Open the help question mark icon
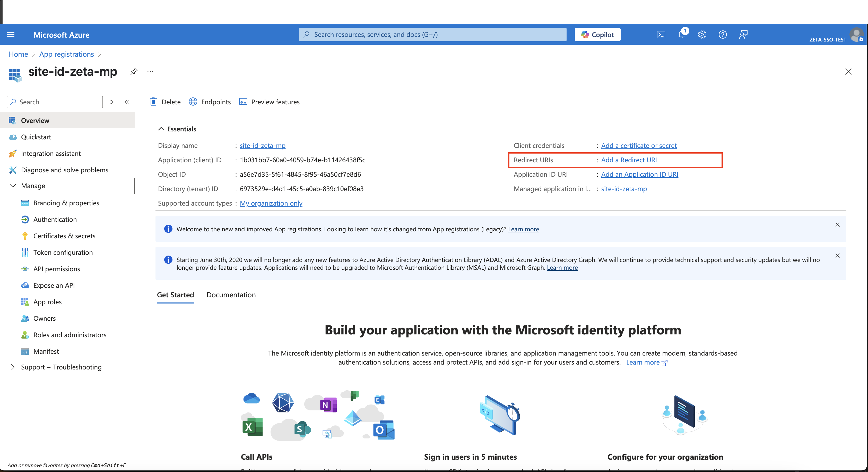Image resolution: width=868 pixels, height=472 pixels. (x=723, y=34)
